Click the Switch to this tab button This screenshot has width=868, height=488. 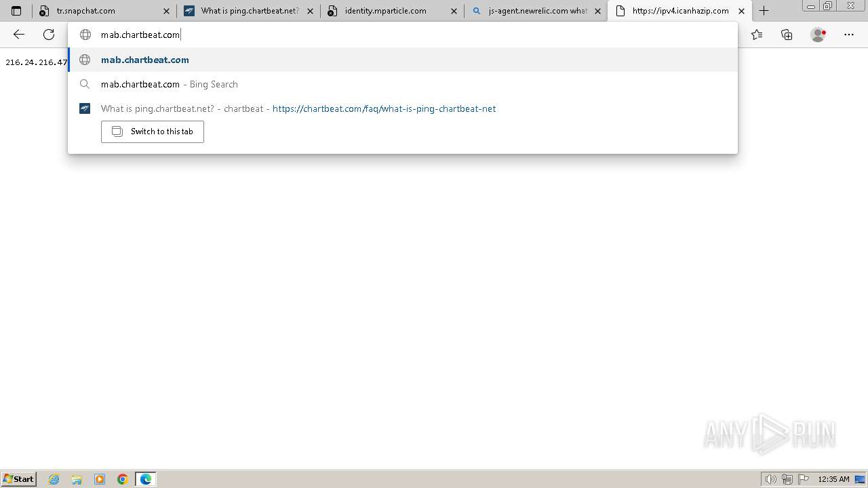(x=153, y=131)
